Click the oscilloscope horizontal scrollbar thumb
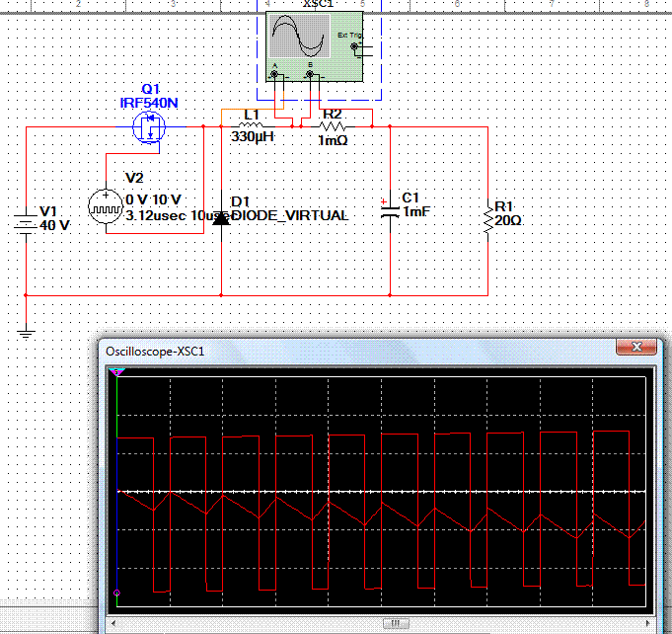The height and width of the screenshot is (634, 672). pos(396,623)
